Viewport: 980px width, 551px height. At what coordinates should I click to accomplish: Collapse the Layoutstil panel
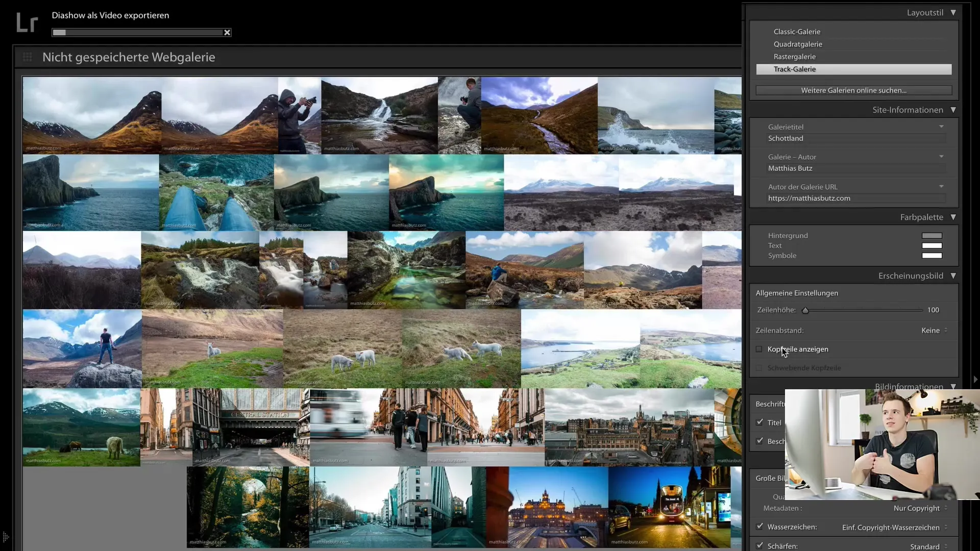(953, 12)
